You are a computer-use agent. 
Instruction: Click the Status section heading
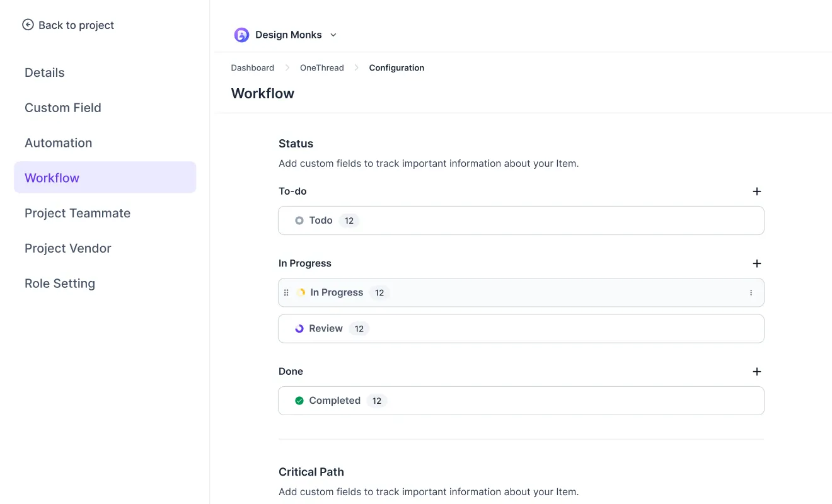[296, 144]
